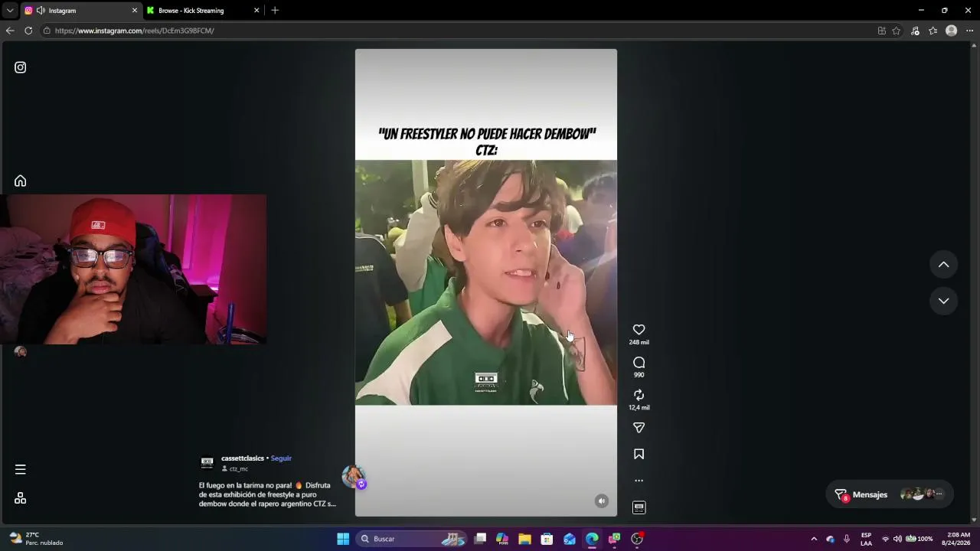View site information lock icon

pos(47,31)
